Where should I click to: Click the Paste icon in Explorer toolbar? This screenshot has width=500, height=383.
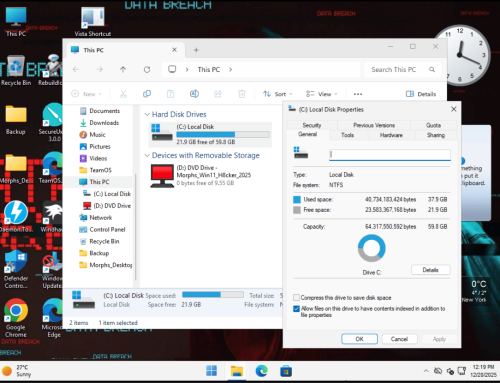coord(171,94)
